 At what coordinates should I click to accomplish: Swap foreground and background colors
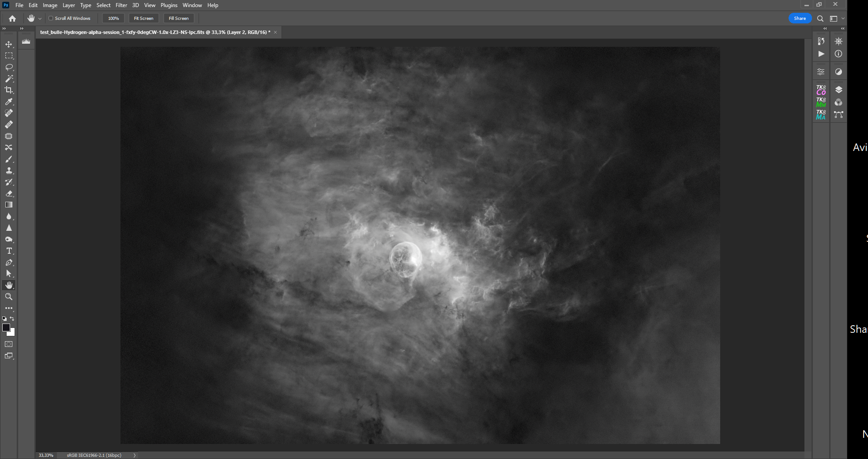pyautogui.click(x=12, y=319)
